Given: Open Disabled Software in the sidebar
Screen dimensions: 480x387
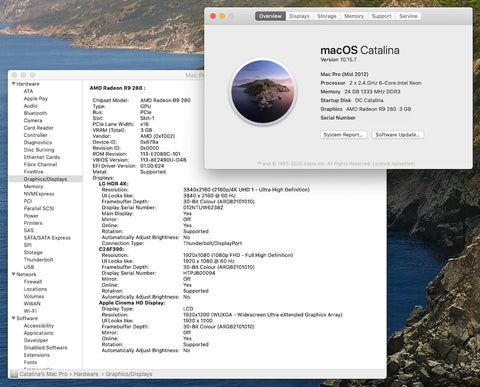Looking at the screenshot, I should (x=45, y=348).
